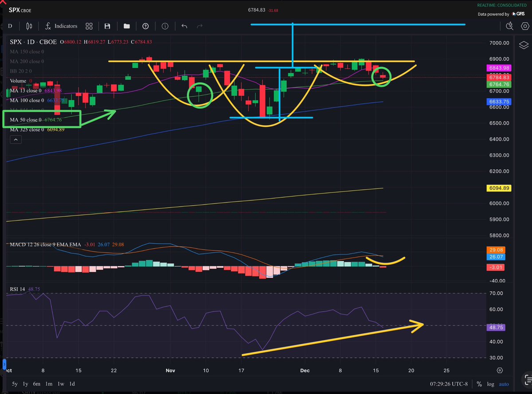Select the 1m time range
532x394 pixels.
click(49, 384)
